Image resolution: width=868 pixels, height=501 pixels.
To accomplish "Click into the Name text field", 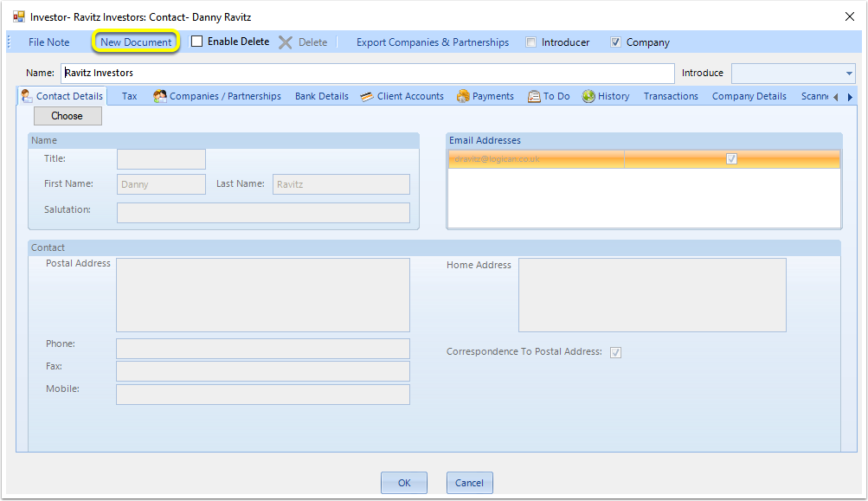I will [368, 73].
